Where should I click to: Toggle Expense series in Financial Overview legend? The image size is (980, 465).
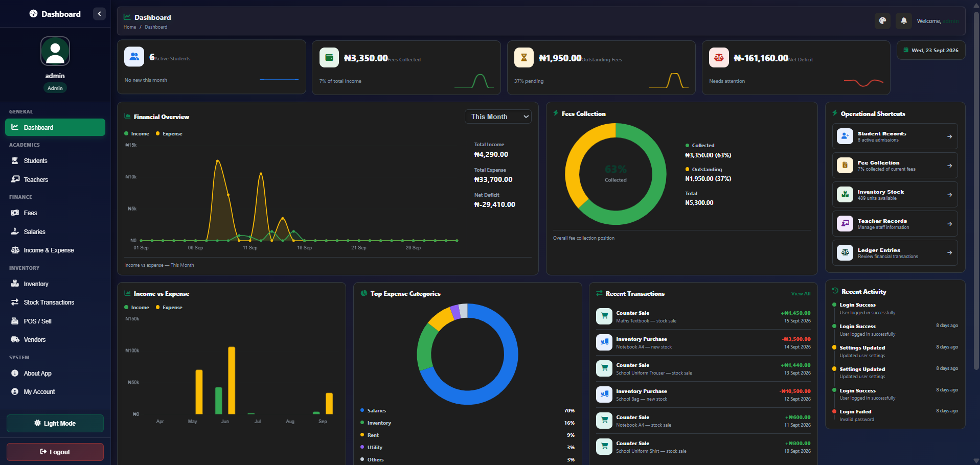pyautogui.click(x=169, y=134)
